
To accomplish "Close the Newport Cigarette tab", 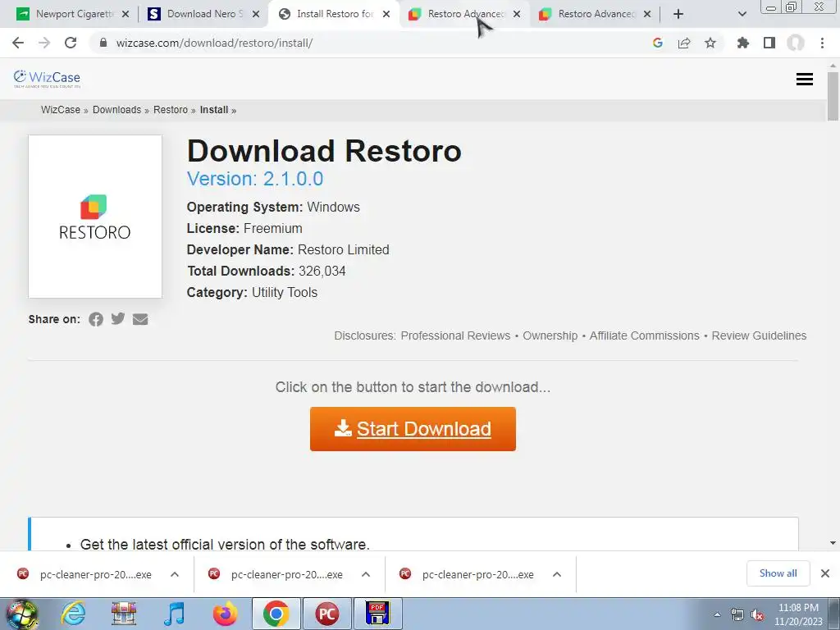I will pos(126,14).
